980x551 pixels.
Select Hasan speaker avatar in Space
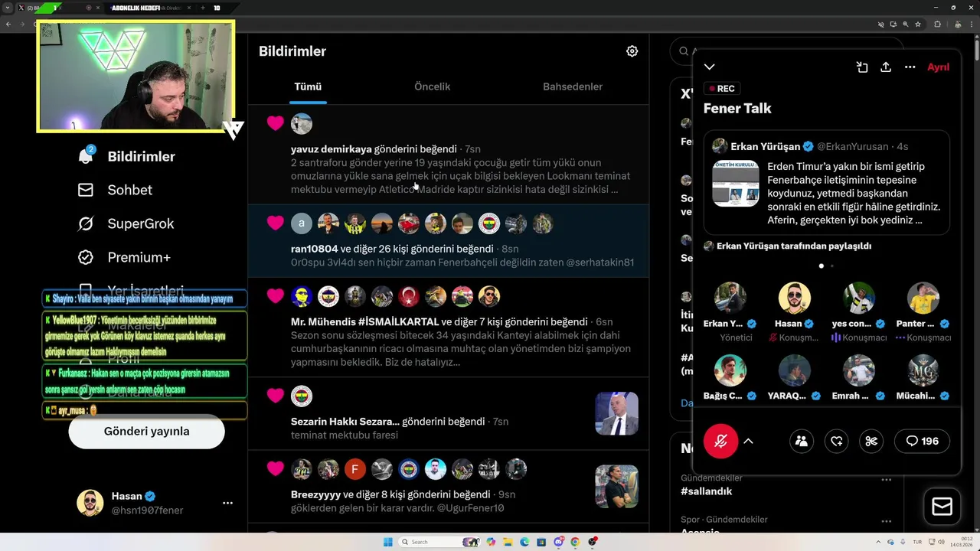pyautogui.click(x=795, y=298)
